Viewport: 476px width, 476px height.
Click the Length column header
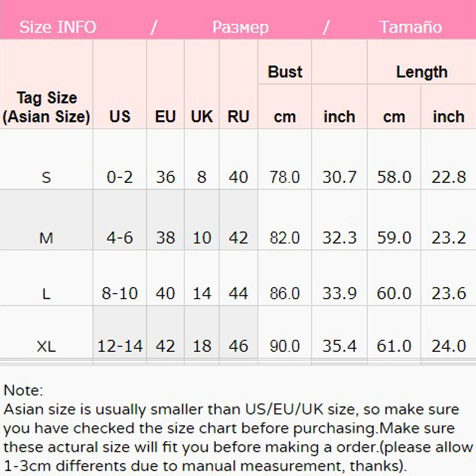tap(422, 72)
